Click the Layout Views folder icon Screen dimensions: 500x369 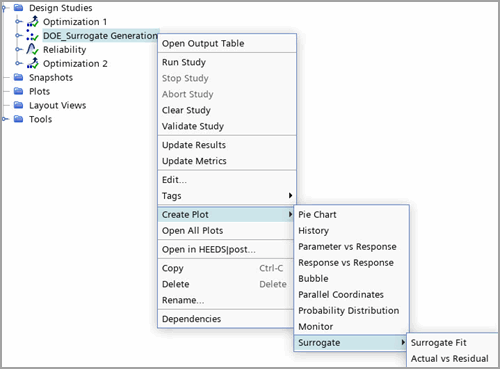pyautogui.click(x=19, y=105)
